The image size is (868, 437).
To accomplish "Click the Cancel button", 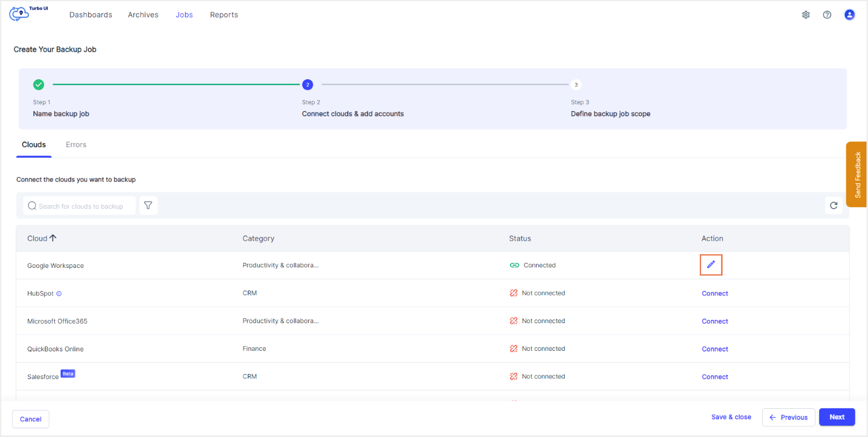I will click(x=31, y=419).
